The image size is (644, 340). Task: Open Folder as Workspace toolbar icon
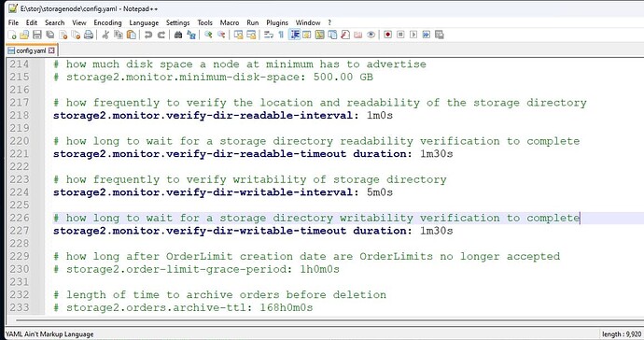[x=358, y=35]
